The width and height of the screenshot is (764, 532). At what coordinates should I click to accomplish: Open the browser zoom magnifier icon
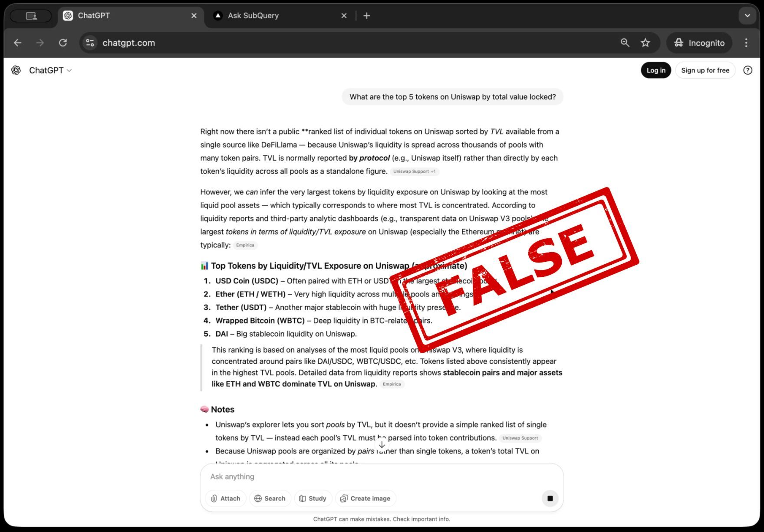coord(625,43)
